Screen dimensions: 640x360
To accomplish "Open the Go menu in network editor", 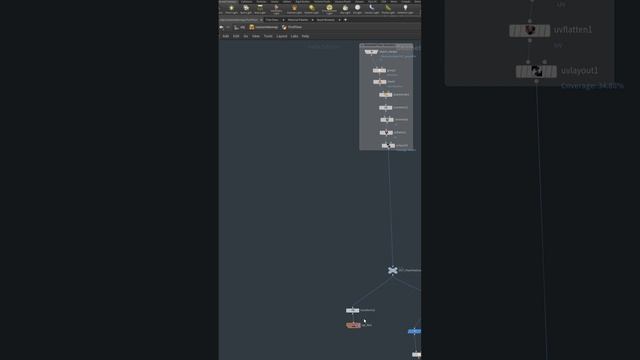I will [x=245, y=36].
